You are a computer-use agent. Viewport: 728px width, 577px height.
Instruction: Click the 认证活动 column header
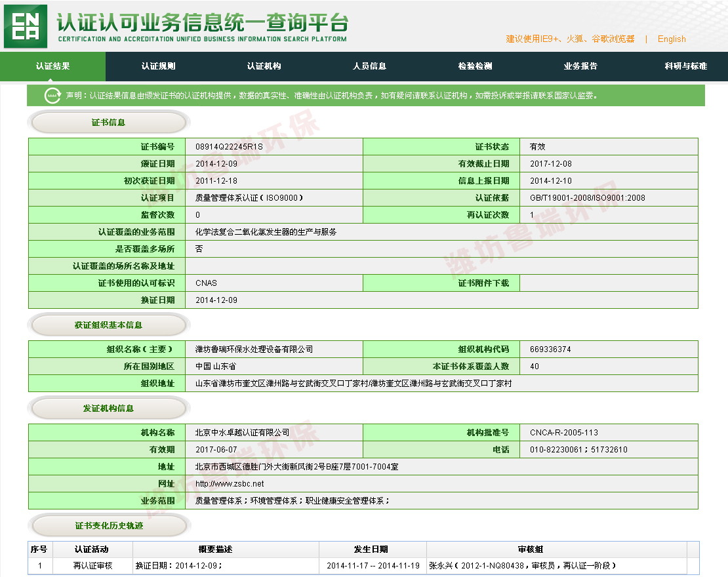[92, 549]
